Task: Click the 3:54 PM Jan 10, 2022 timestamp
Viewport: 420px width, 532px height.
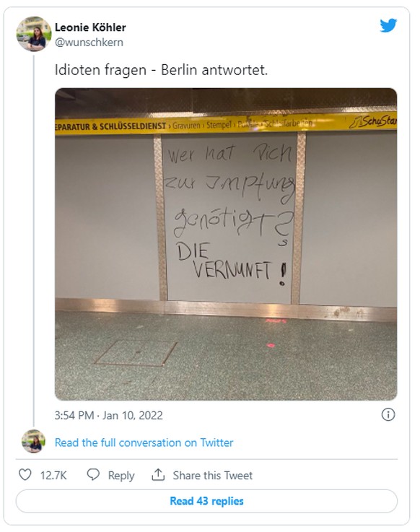Action: (x=109, y=415)
